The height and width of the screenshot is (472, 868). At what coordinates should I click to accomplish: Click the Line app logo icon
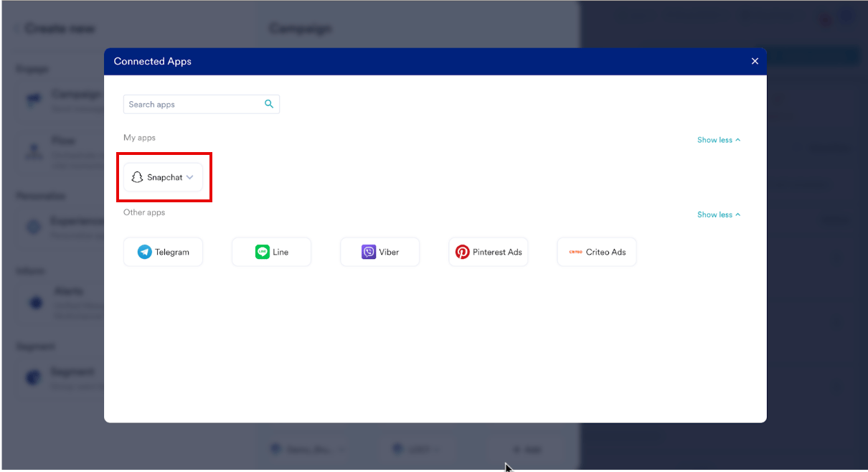[263, 252]
